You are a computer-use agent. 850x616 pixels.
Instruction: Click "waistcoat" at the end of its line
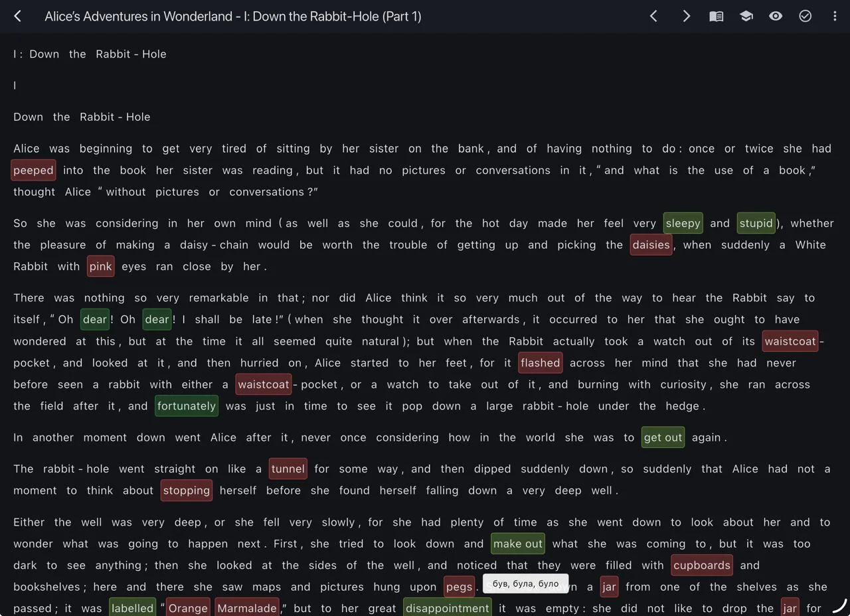[x=790, y=341]
